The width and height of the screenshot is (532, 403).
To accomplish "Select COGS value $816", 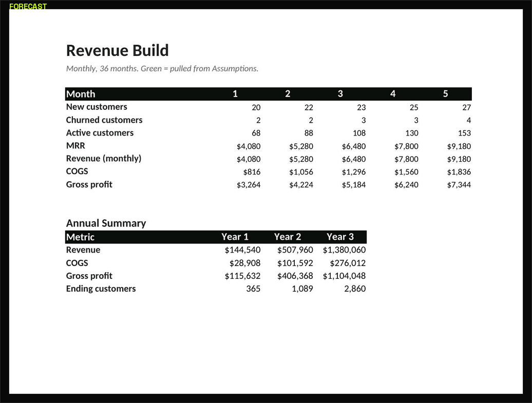I will [x=252, y=172].
